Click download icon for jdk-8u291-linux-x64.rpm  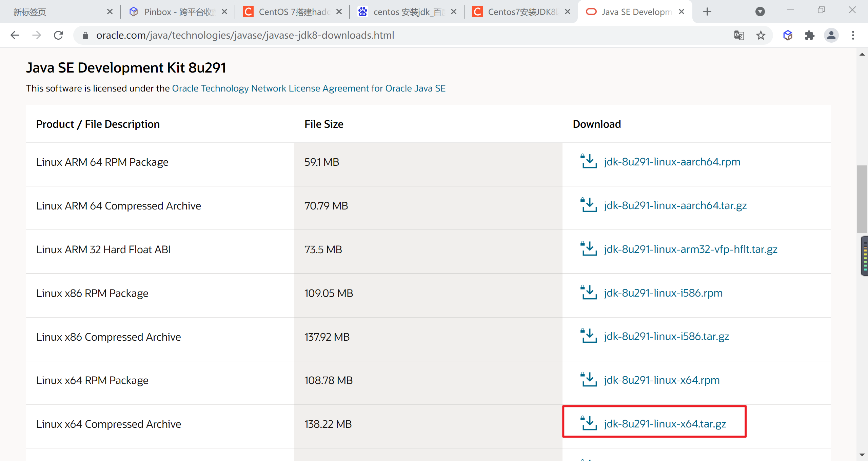click(589, 380)
